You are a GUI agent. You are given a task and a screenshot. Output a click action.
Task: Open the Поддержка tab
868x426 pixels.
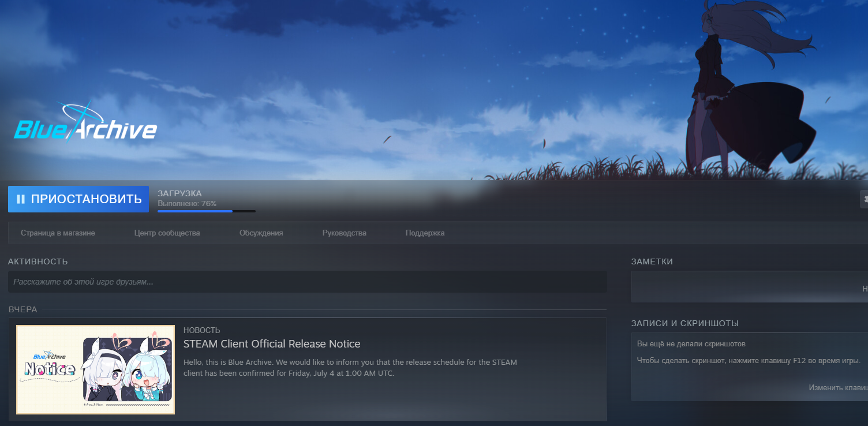click(425, 233)
